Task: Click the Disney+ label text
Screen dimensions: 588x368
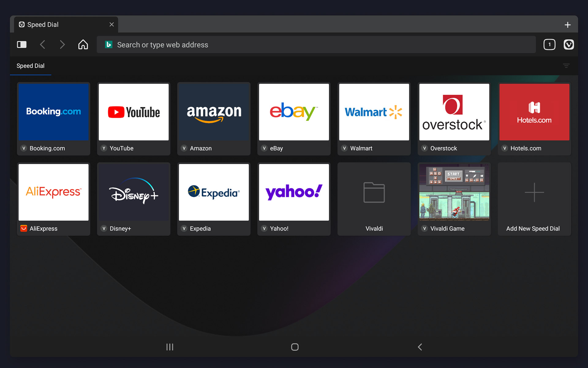Action: pos(120,228)
